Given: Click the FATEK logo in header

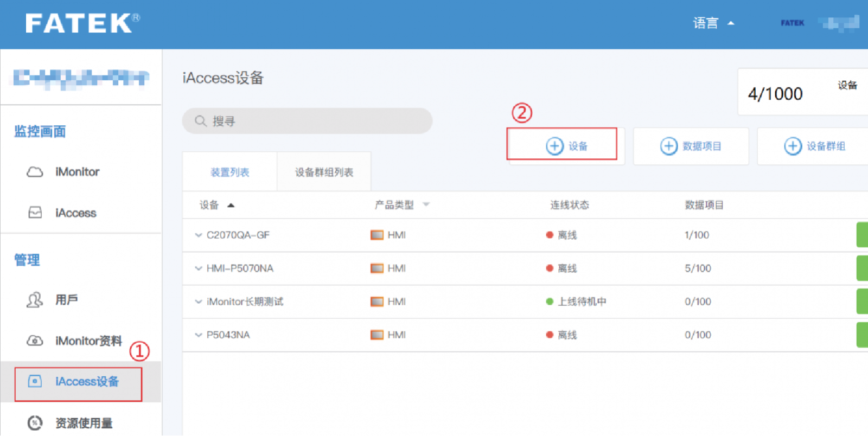Looking at the screenshot, I should click(x=82, y=23).
